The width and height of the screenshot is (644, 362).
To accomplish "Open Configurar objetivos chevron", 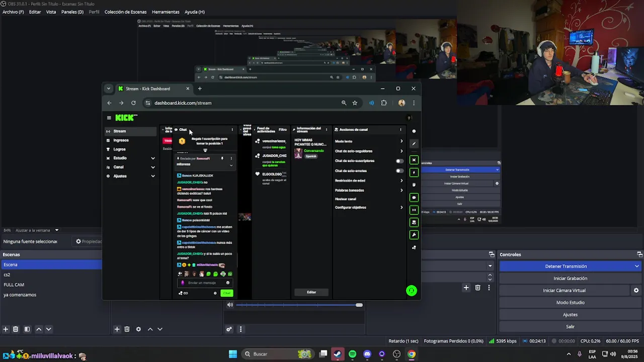I will [401, 208].
